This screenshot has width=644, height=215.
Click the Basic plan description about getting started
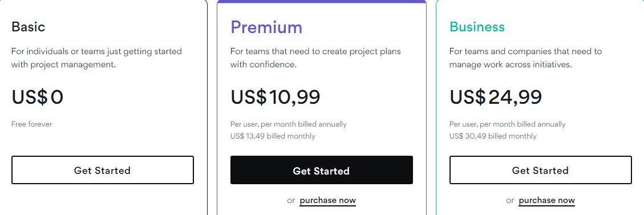click(x=96, y=58)
